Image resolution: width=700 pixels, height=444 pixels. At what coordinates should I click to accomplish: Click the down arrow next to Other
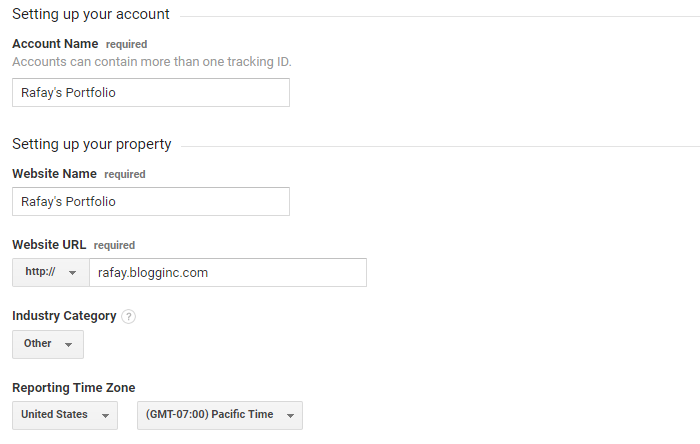(68, 344)
